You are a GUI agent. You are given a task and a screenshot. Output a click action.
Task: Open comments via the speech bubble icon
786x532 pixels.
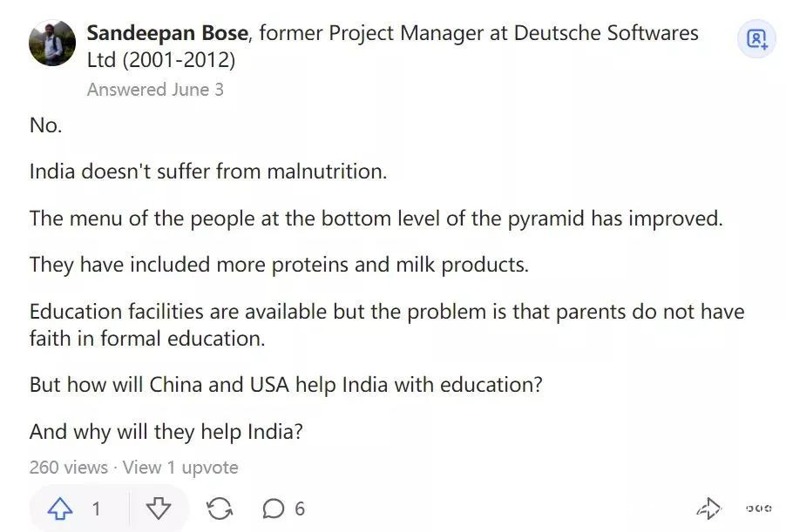coord(274,509)
